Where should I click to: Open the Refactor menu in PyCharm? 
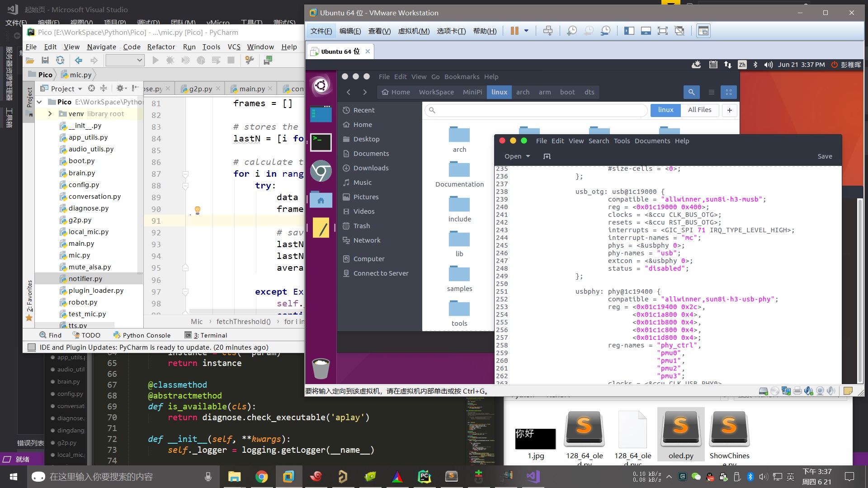[x=161, y=47]
